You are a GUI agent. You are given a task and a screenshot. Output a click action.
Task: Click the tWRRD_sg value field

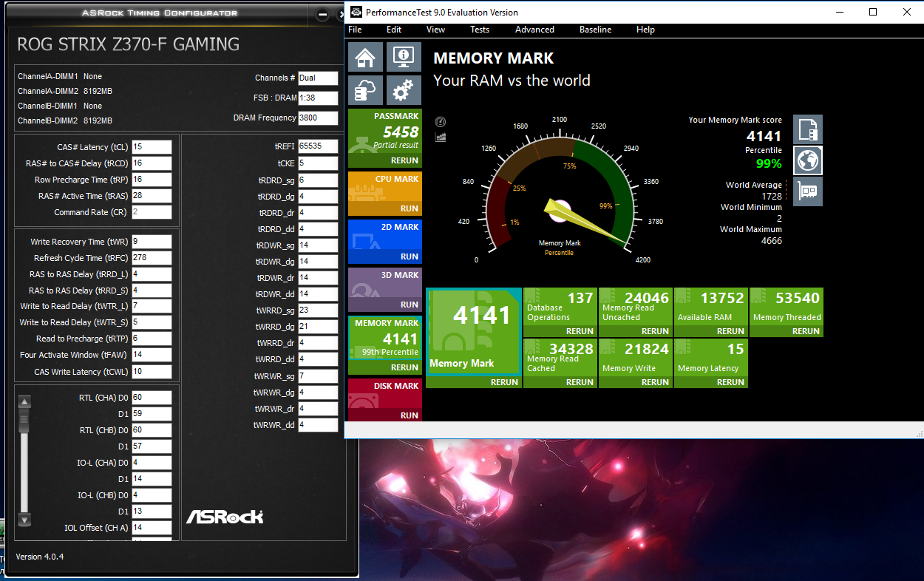[x=318, y=310]
